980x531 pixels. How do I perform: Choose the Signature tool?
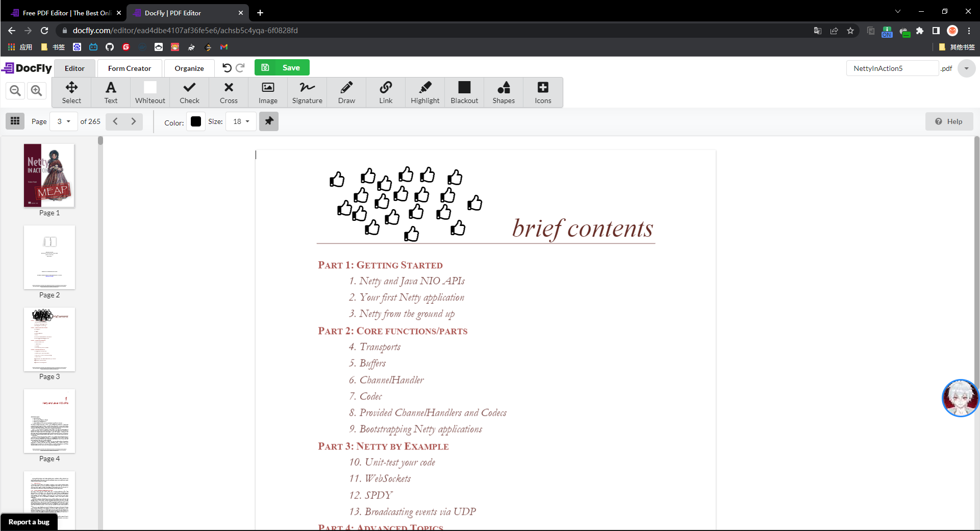pos(307,92)
